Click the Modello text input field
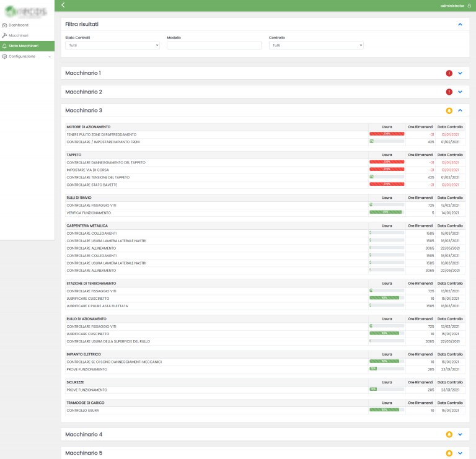This screenshot has height=459, width=476. [214, 45]
